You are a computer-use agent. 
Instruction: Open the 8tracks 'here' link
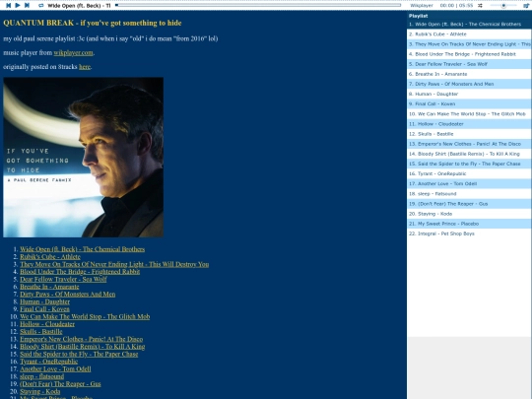click(x=85, y=67)
